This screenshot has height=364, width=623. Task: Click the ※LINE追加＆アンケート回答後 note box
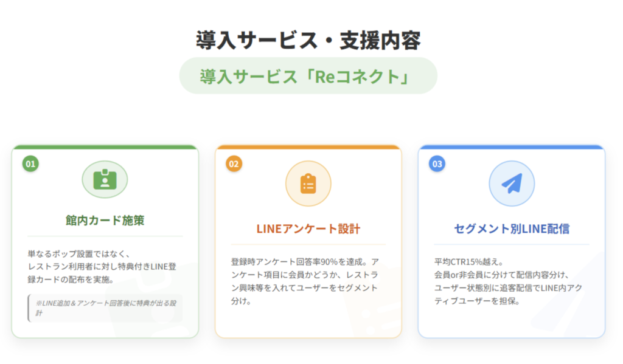tap(105, 307)
